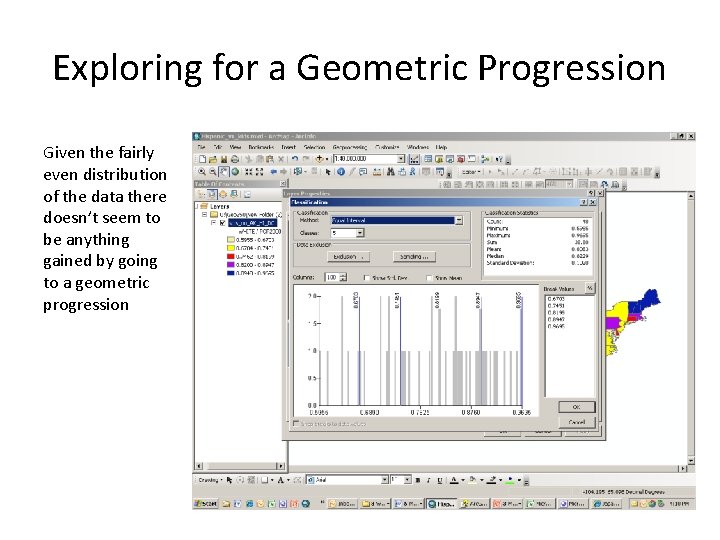Enable the Show Std. Dev. checkbox
The image size is (720, 540).
tap(366, 278)
